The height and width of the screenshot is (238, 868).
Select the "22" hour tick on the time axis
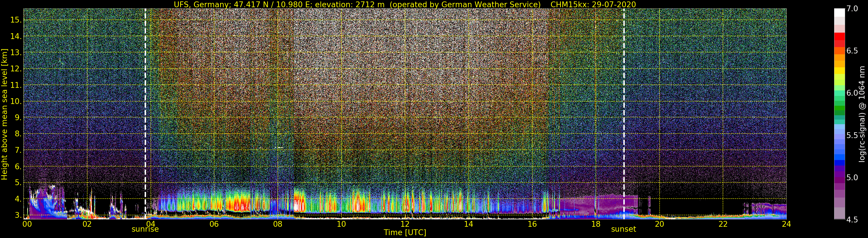click(723, 224)
